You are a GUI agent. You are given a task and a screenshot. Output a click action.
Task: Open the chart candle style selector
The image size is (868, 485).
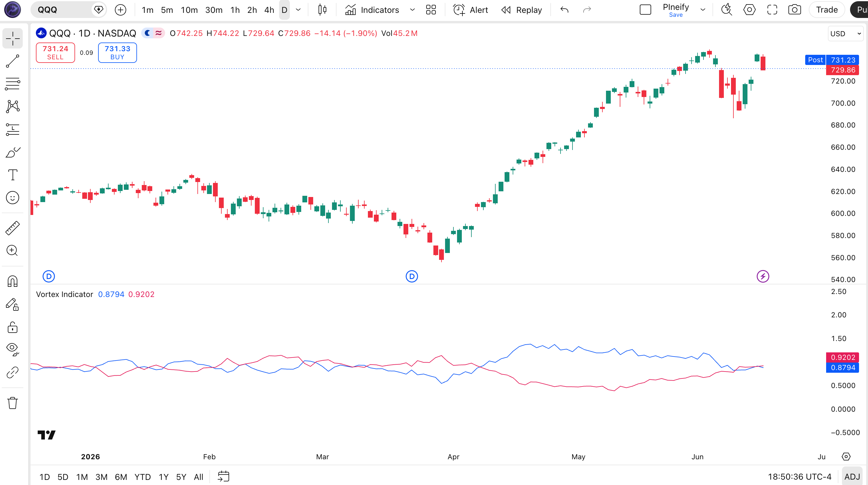tap(322, 10)
